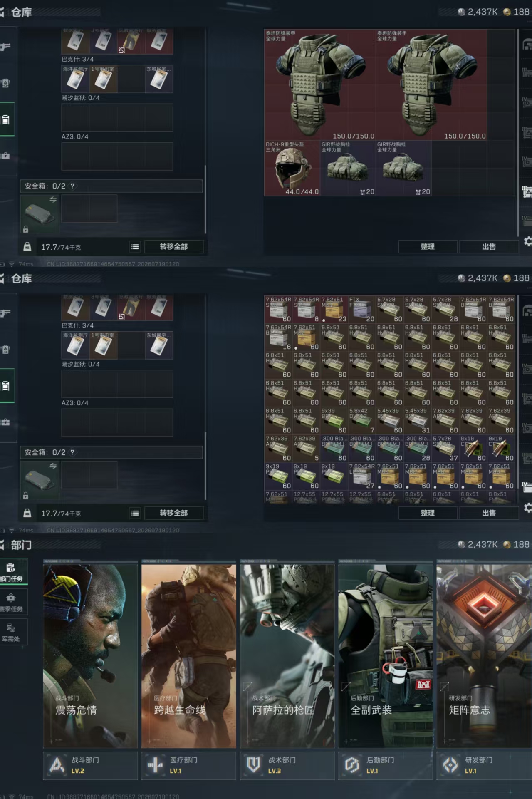Open the 战斗部门 LV.2 department icon

57,765
